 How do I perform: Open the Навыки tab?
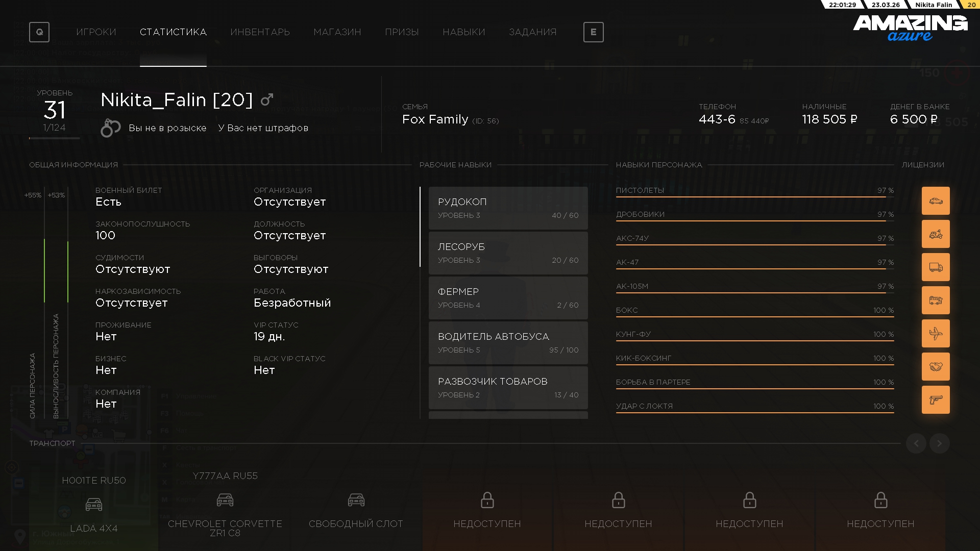coord(463,32)
